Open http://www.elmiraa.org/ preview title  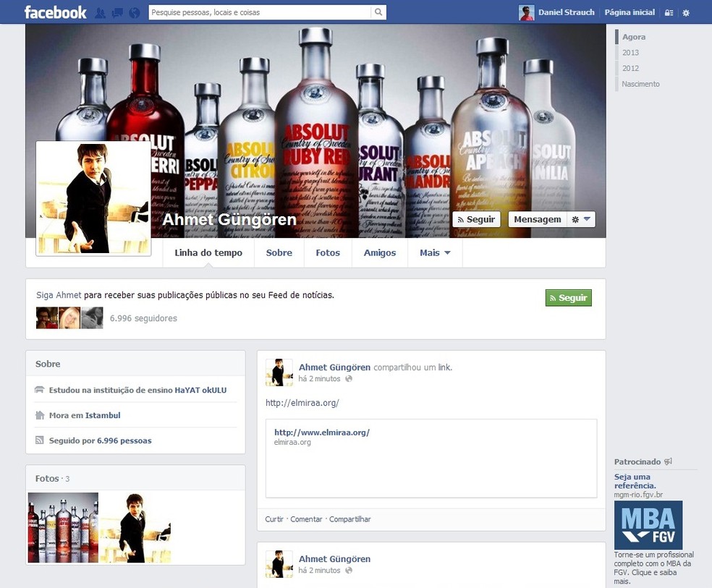[322, 433]
